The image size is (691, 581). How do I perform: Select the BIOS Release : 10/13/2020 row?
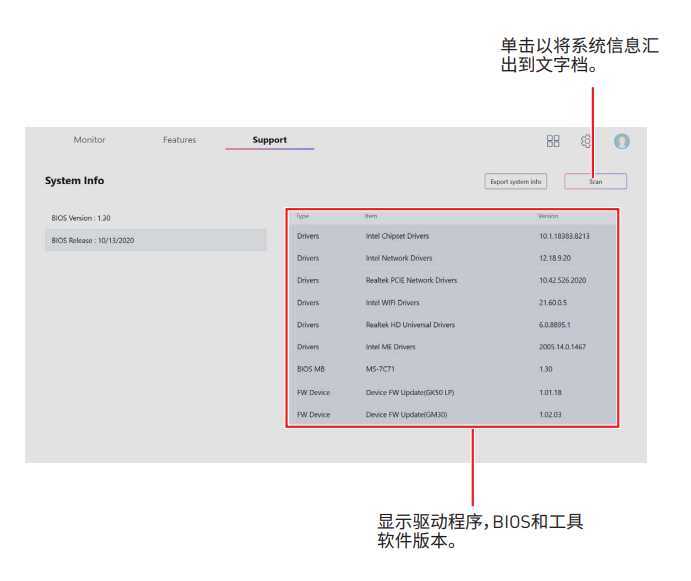pyautogui.click(x=156, y=240)
